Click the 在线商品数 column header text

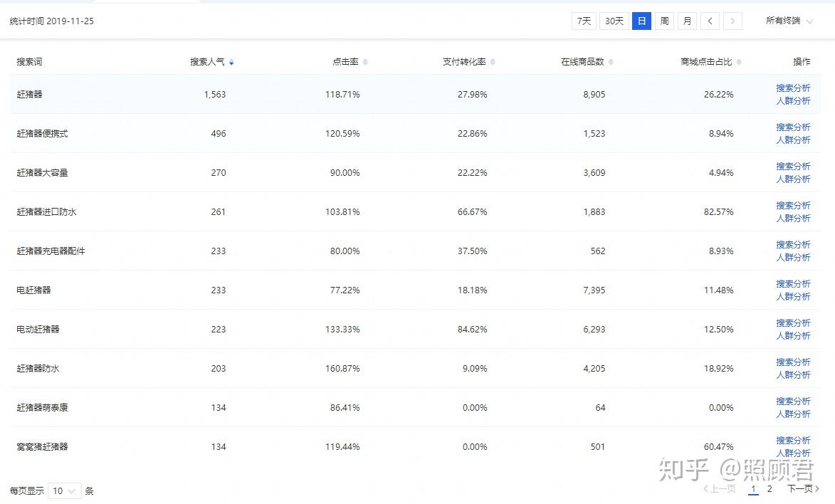(582, 62)
